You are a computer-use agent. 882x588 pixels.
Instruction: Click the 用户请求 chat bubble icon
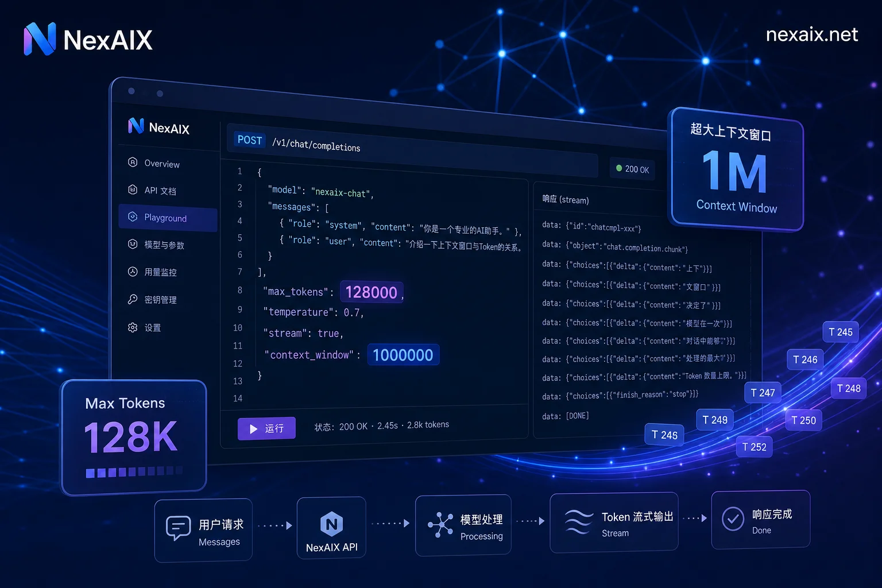178,527
